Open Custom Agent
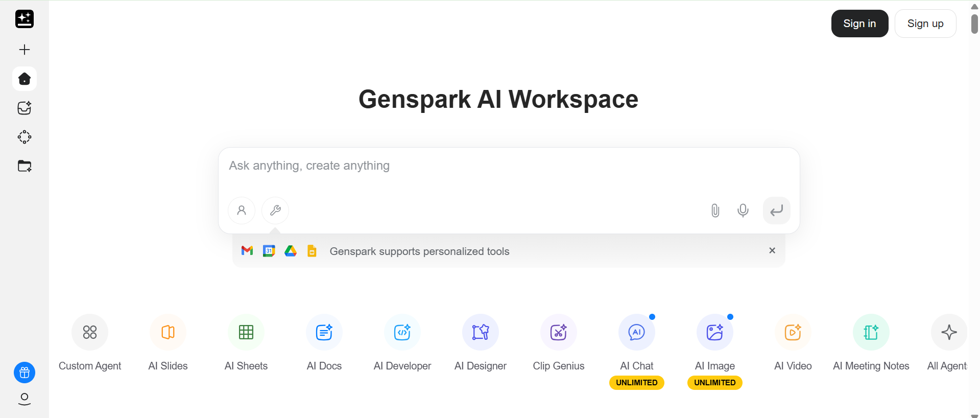980x418 pixels. [90, 343]
